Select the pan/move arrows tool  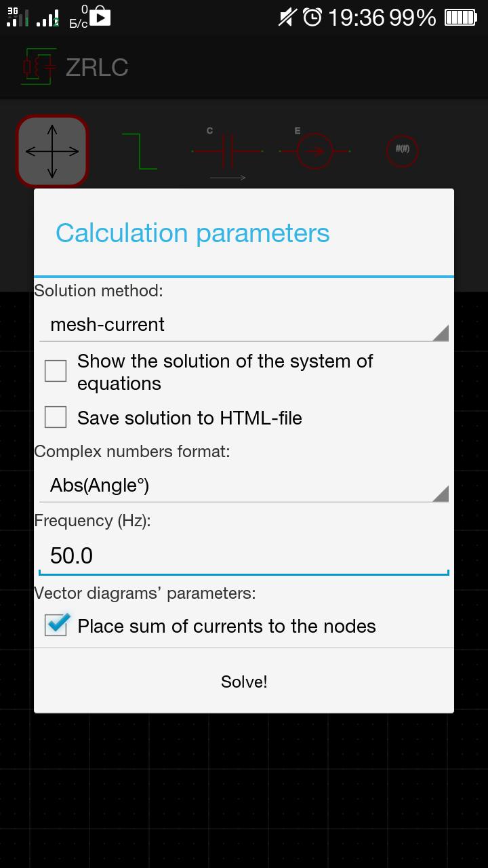tap(52, 151)
